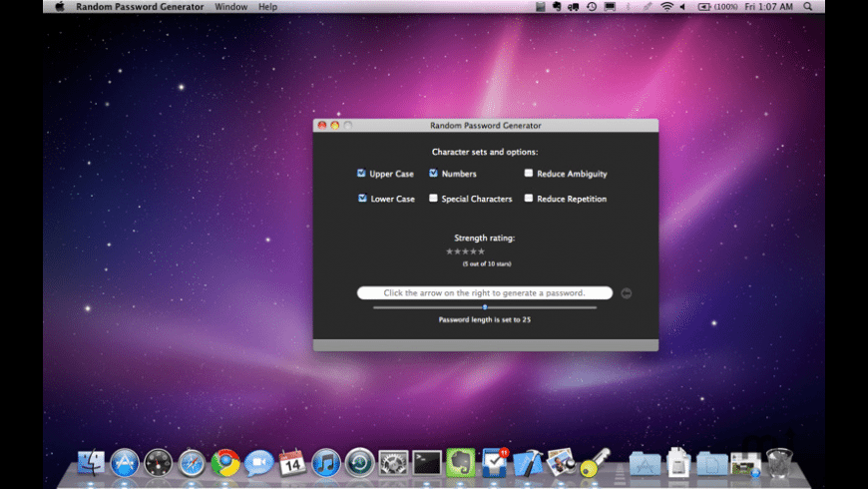Viewport: 868px width, 489px height.
Task: Open Spotlight search magnifier
Action: (x=808, y=7)
